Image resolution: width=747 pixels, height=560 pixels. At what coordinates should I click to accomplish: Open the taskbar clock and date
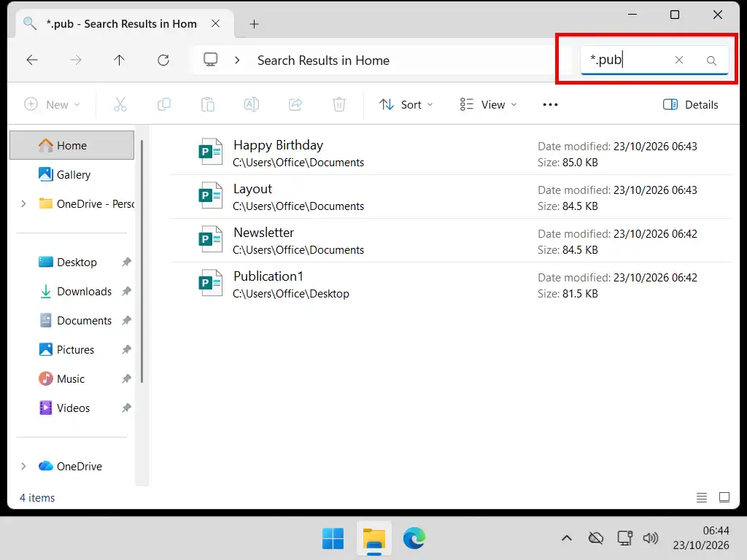pos(701,538)
